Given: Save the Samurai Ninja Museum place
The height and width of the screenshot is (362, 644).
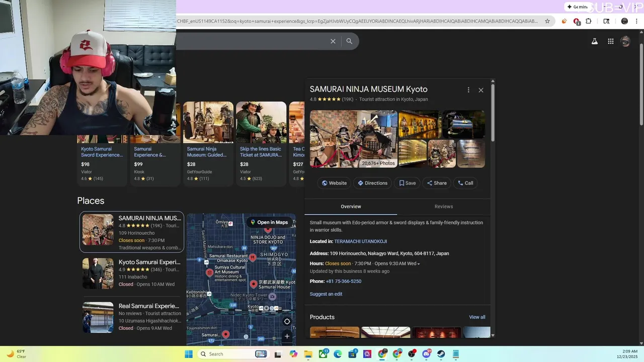Looking at the screenshot, I should point(408,183).
